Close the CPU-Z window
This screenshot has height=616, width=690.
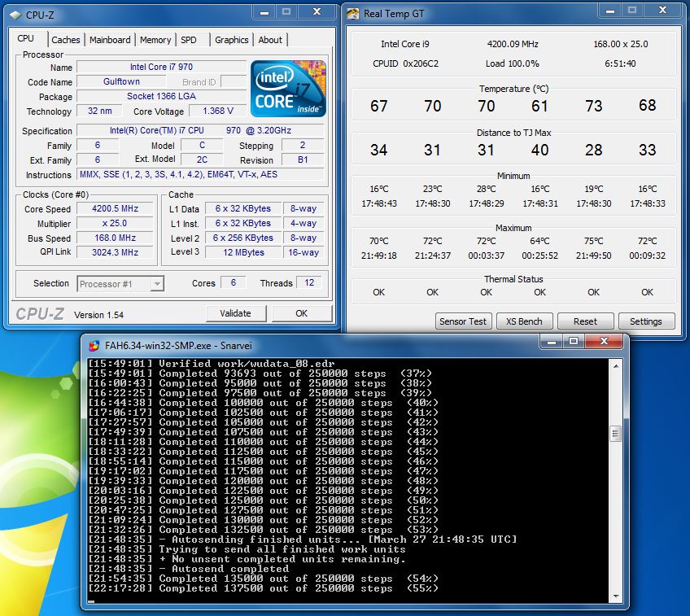coord(317,12)
